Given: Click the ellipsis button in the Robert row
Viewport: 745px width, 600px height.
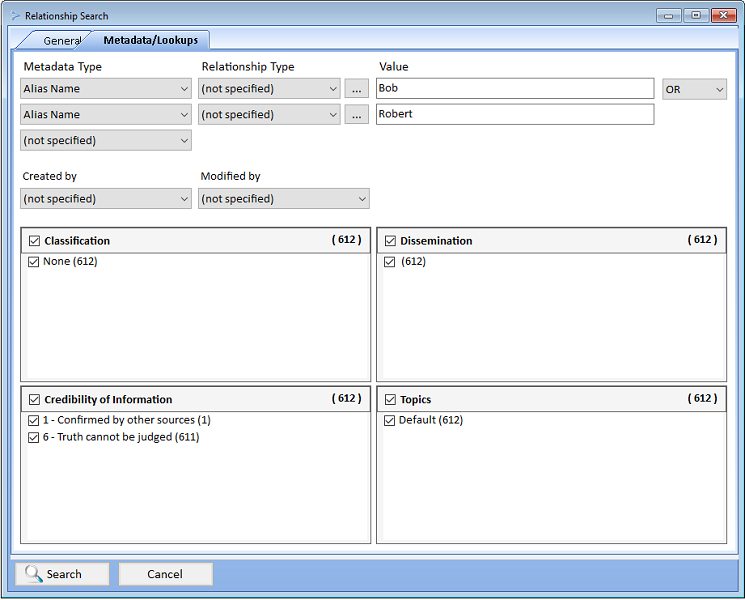Looking at the screenshot, I should [x=357, y=114].
